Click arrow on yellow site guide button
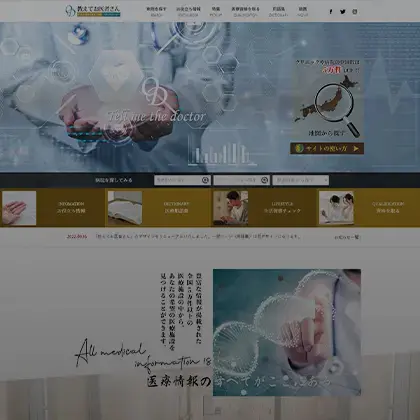Screen dimensions: 420x420 click(x=356, y=149)
